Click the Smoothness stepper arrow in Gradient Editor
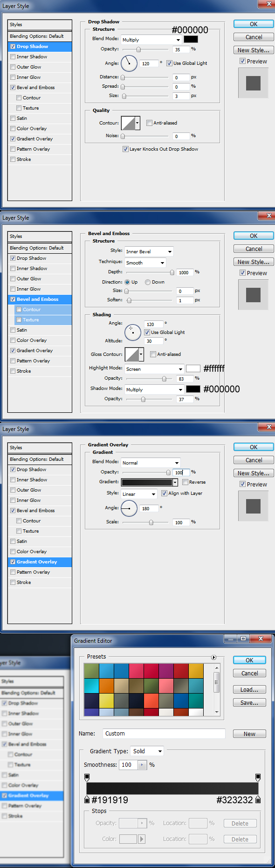Viewport: 275px width, 868px height. click(x=142, y=765)
